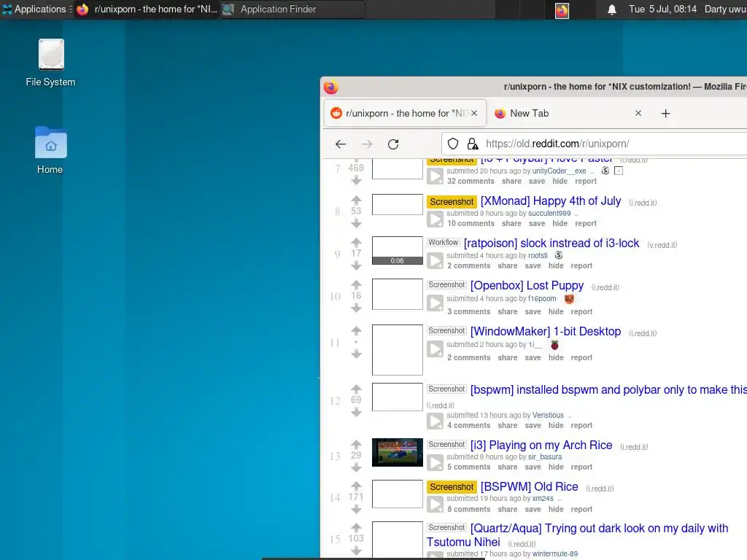
Task: Downvote the Openbox Lost Puppy post
Action: tap(356, 308)
